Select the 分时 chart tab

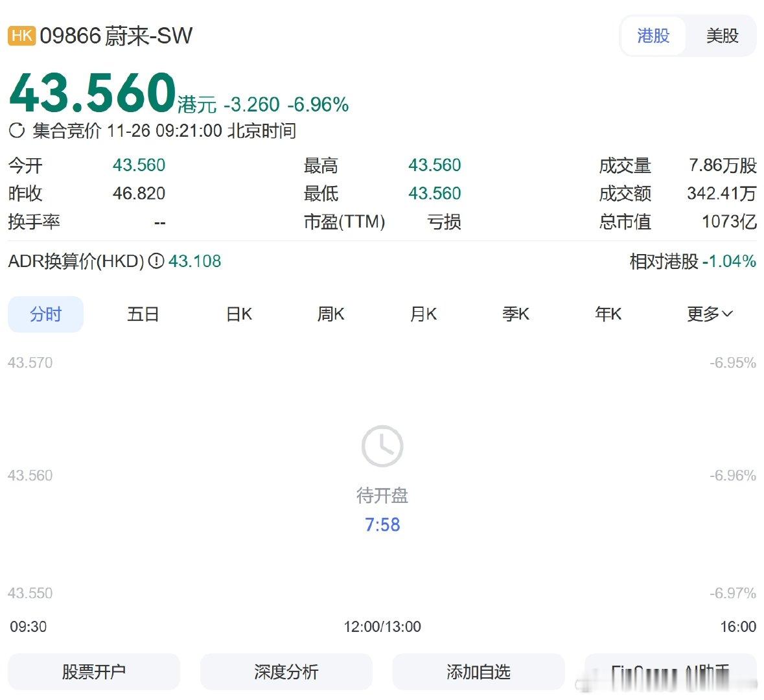pyautogui.click(x=46, y=314)
